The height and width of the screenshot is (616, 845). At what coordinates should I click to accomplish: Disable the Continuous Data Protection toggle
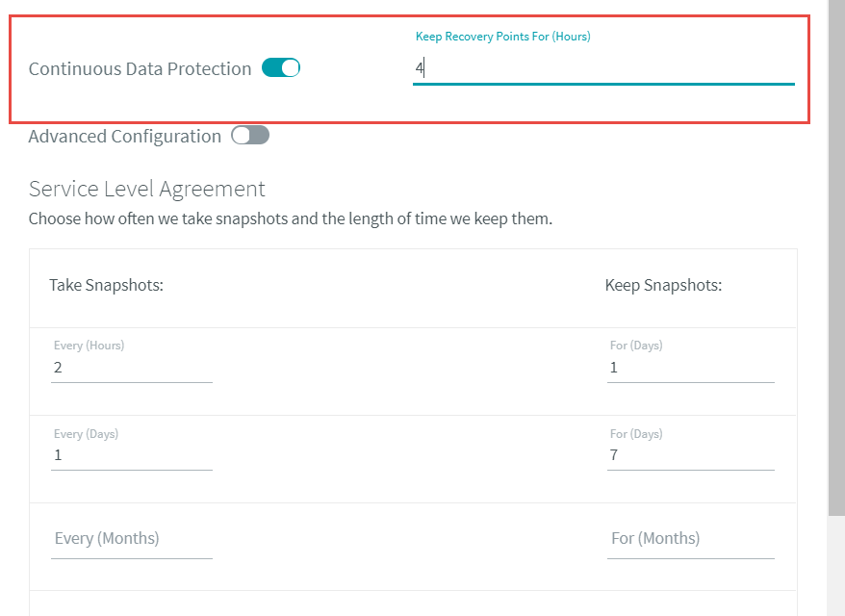click(281, 68)
